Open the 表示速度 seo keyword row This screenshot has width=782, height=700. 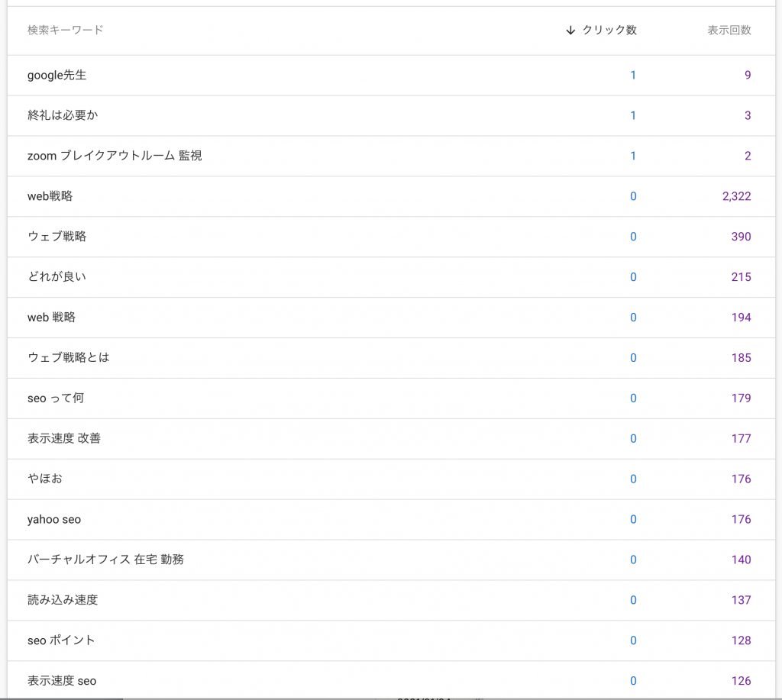click(62, 681)
